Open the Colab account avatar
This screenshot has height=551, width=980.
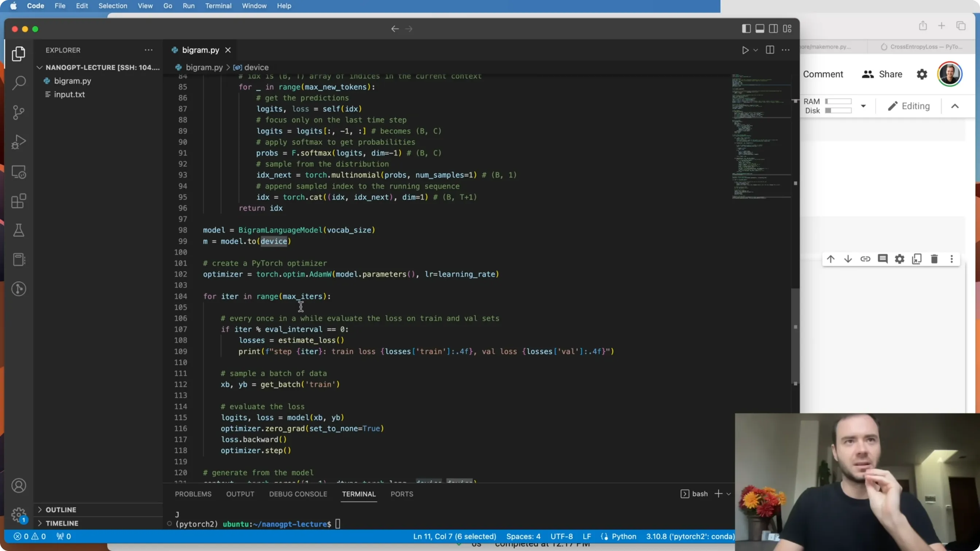click(x=950, y=74)
